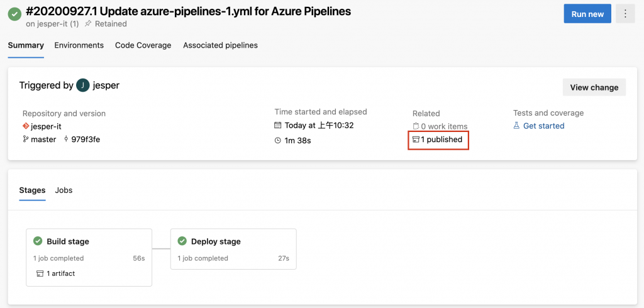Open the Code Coverage tab
Screen dimensions: 644x308
[143, 45]
